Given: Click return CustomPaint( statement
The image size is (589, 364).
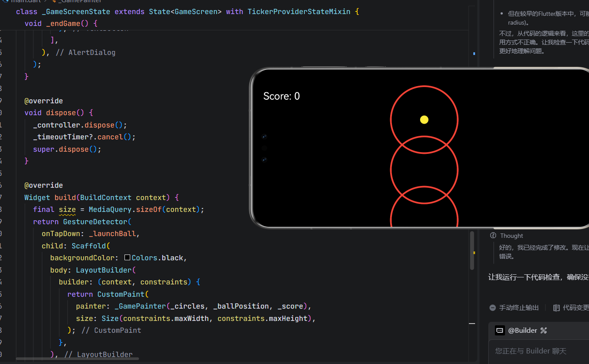Looking at the screenshot, I should click(108, 294).
